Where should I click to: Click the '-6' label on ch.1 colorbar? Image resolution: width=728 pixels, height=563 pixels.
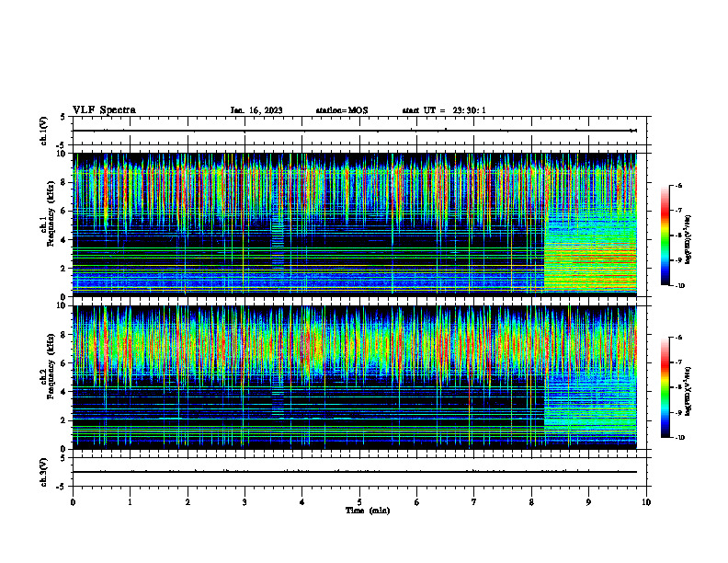click(678, 185)
